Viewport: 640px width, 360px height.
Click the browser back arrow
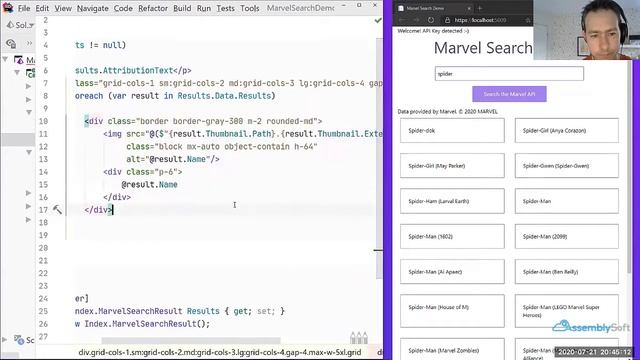pos(402,20)
